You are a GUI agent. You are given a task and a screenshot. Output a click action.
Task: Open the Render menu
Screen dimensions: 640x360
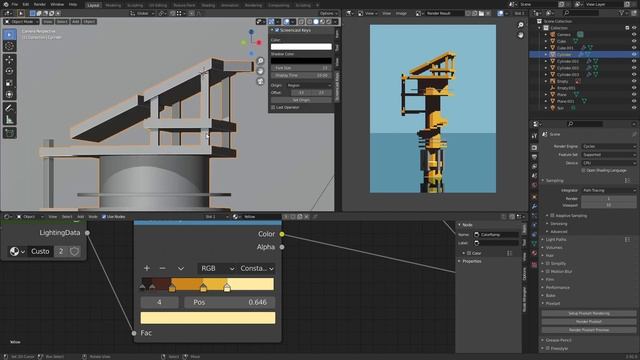(x=40, y=4)
